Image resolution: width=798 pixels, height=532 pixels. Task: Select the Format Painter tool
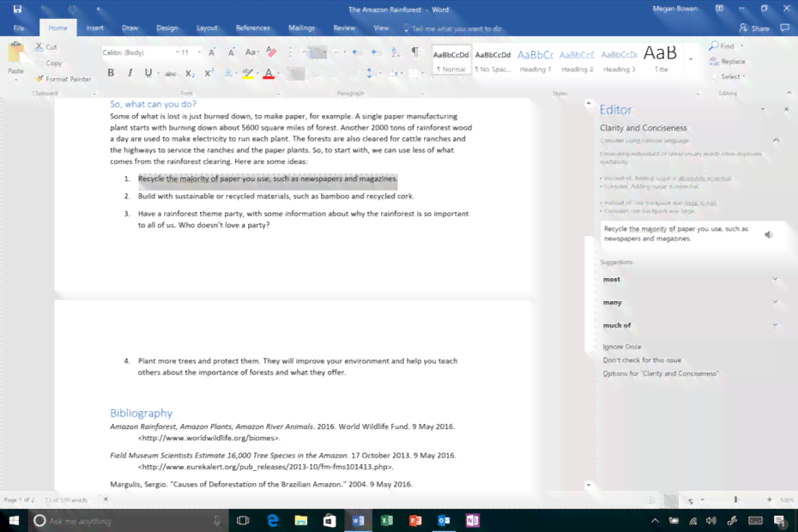[64, 79]
